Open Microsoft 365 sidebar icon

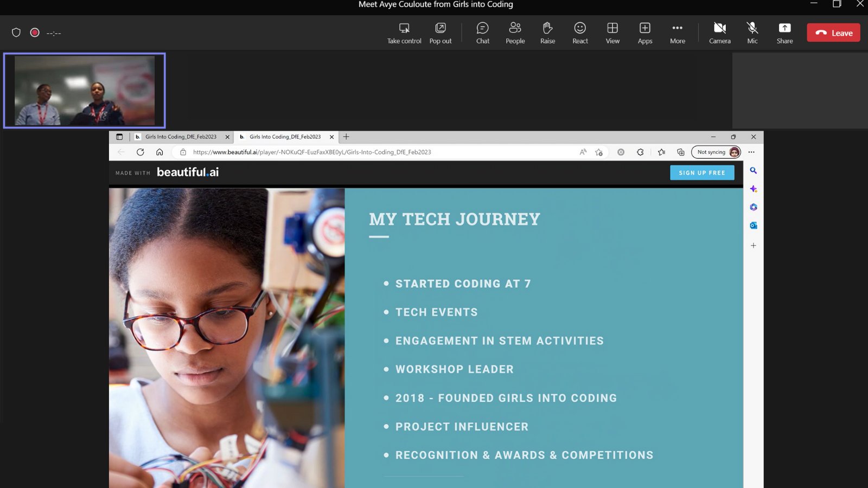coord(754,207)
